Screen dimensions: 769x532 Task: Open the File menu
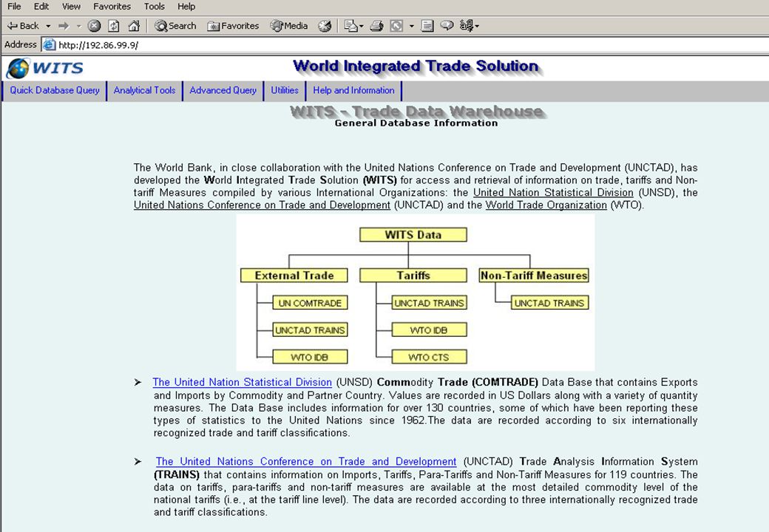pos(14,7)
